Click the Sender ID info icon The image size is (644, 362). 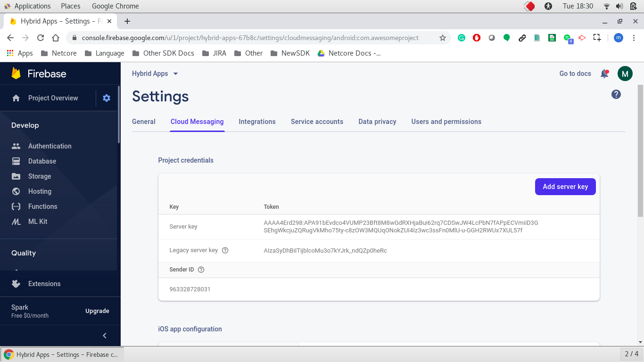pyautogui.click(x=201, y=270)
